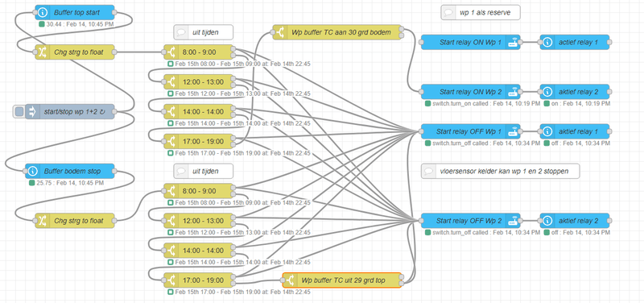
Task: Click the input port of Start relay OFF Wp 1
Action: click(421, 131)
